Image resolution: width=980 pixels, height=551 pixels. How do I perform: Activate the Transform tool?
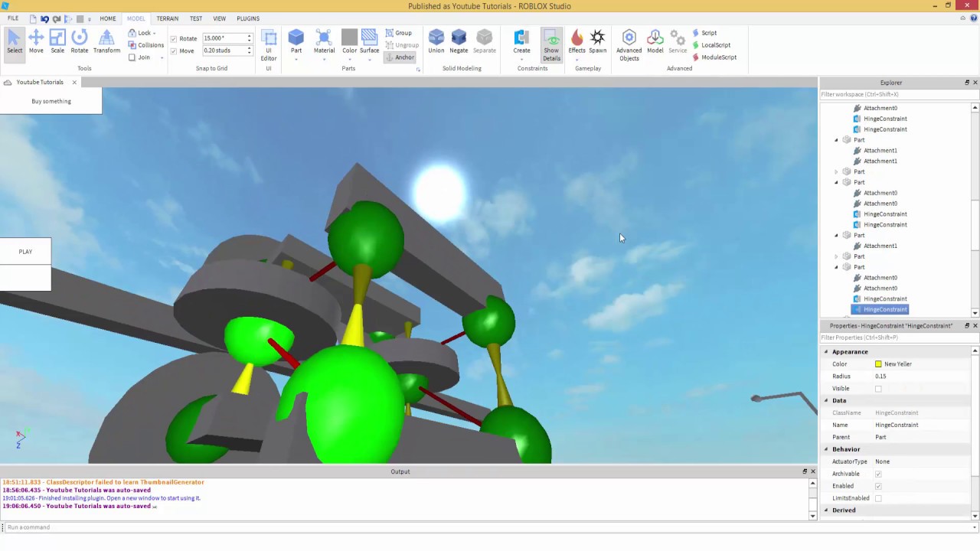[x=106, y=42]
